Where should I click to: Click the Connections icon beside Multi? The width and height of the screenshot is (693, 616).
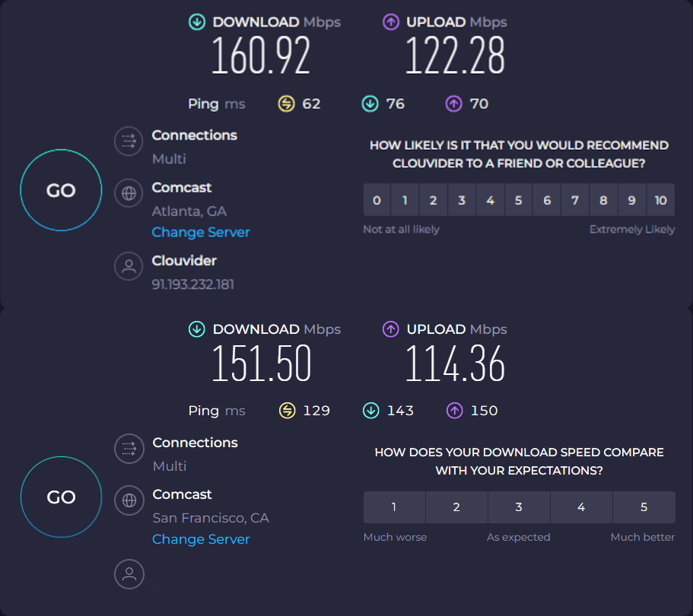point(128,141)
